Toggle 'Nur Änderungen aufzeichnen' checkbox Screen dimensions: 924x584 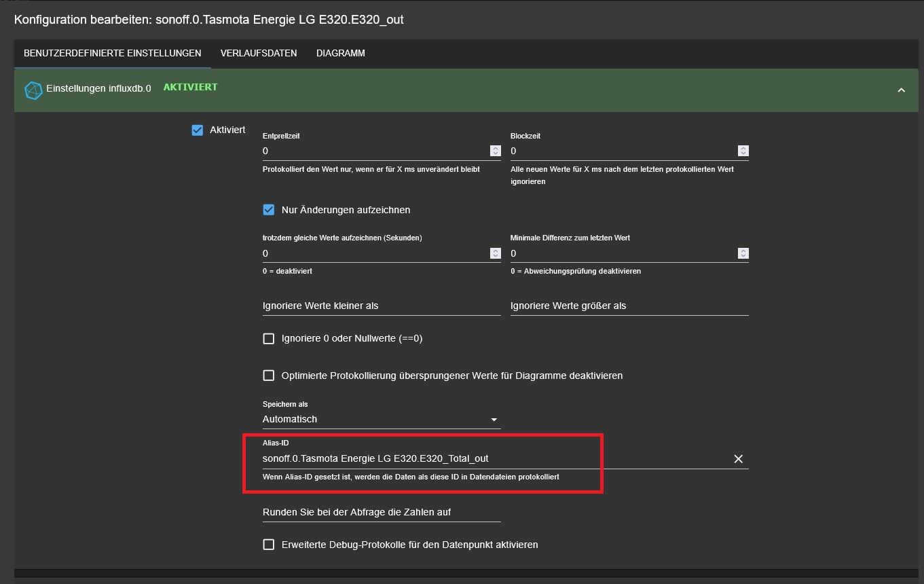(x=269, y=210)
